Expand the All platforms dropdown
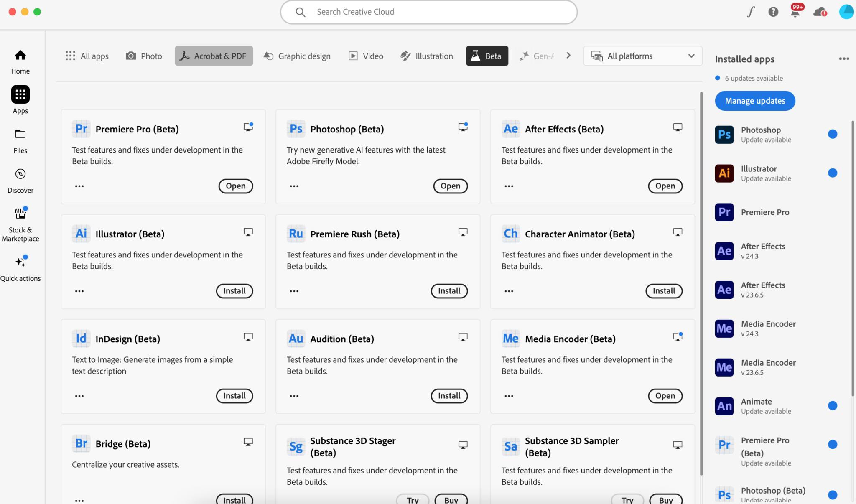The image size is (856, 504). coord(643,56)
